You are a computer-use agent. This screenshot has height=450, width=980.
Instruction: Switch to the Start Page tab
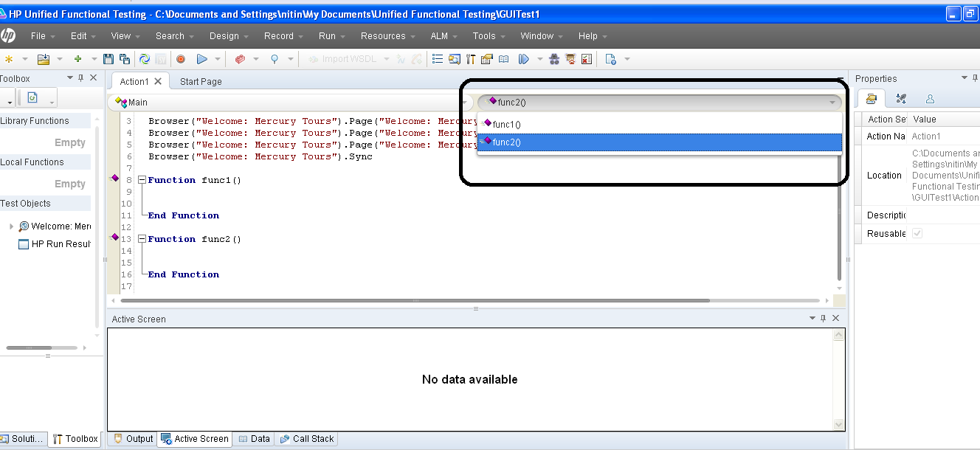pos(200,81)
